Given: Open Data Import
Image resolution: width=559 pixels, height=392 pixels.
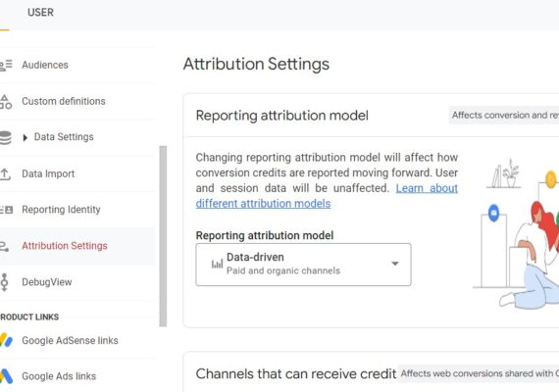Looking at the screenshot, I should coord(48,173).
